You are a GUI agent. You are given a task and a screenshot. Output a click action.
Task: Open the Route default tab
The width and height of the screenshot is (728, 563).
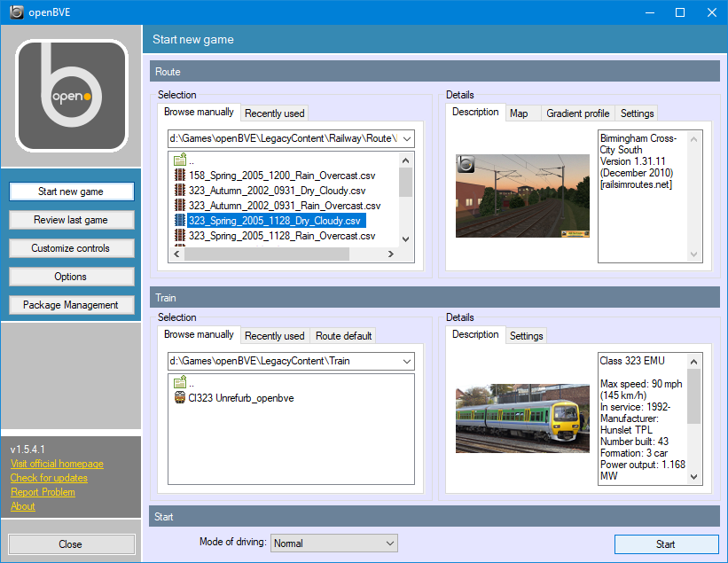point(343,335)
